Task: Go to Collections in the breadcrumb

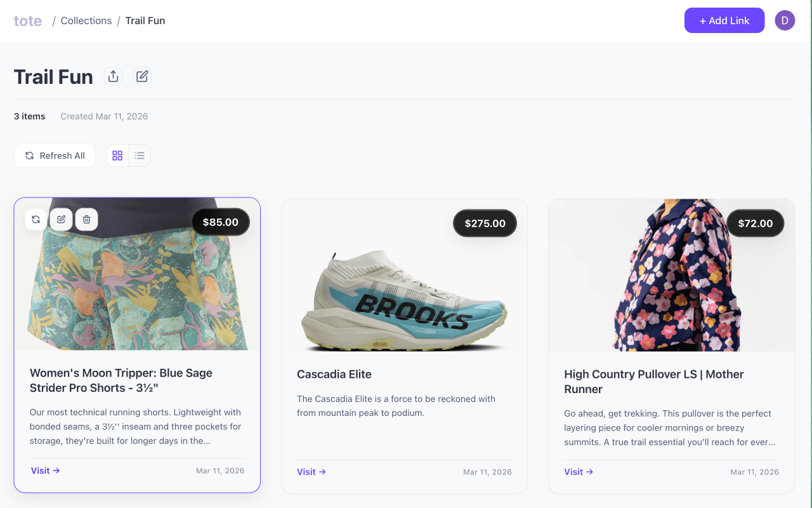Action: (86, 20)
